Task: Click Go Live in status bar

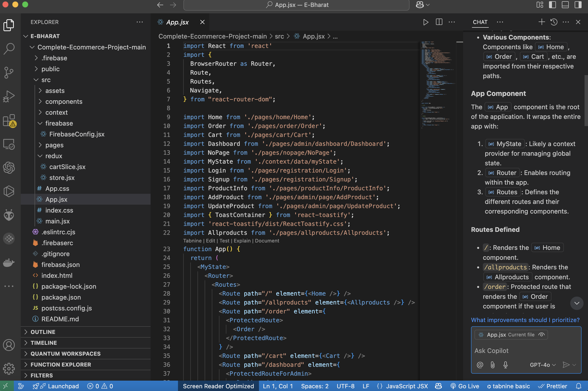Action: [465, 386]
